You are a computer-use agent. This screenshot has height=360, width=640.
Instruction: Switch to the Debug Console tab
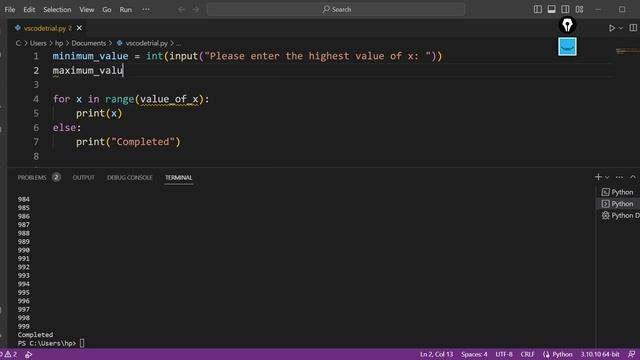pos(129,178)
